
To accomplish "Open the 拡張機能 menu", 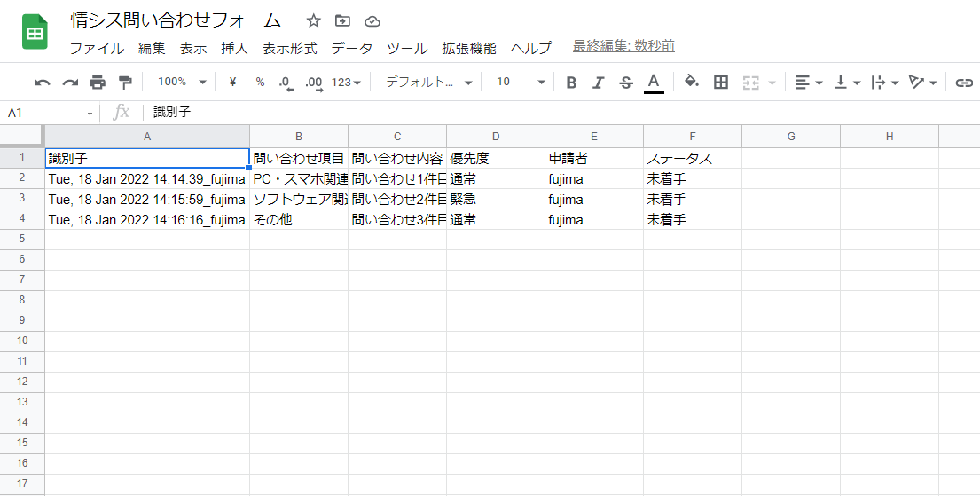I will 469,48.
